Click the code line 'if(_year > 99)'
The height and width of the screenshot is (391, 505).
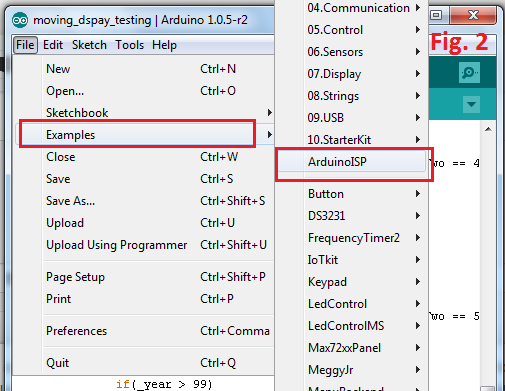pos(164,384)
